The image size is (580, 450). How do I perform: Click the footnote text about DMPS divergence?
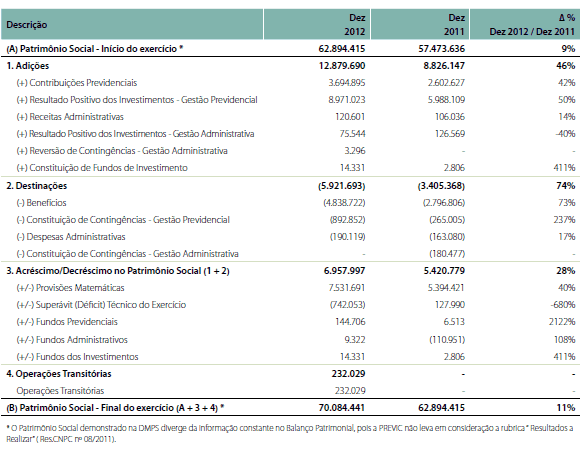pyautogui.click(x=290, y=433)
